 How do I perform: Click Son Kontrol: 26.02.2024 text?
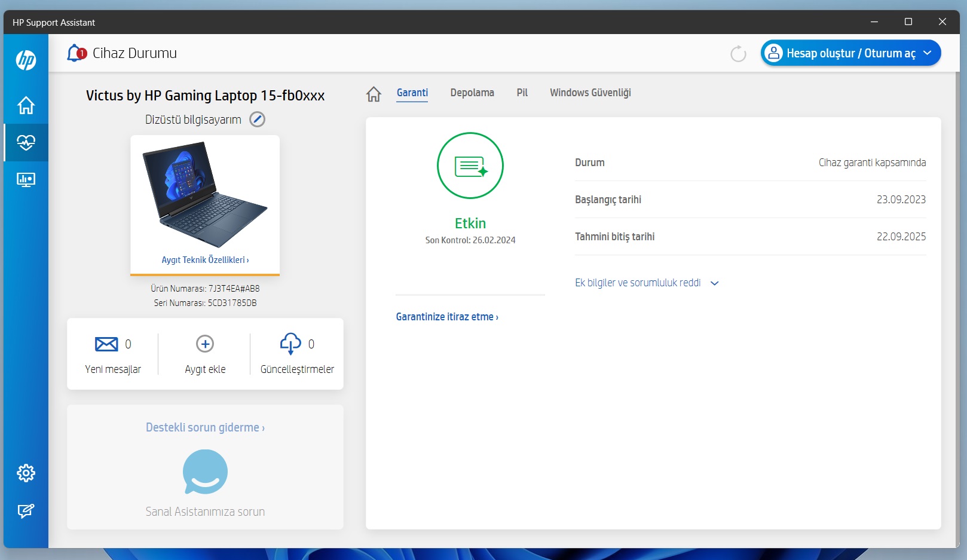point(470,240)
